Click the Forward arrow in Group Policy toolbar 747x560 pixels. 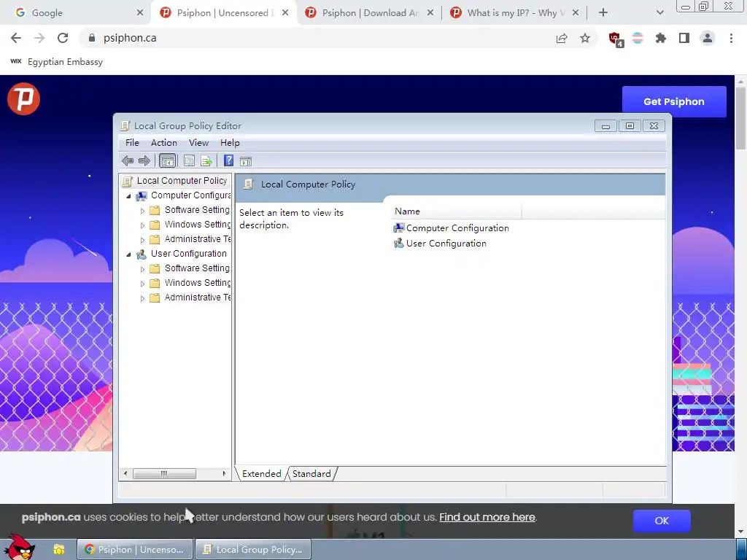[x=144, y=161]
